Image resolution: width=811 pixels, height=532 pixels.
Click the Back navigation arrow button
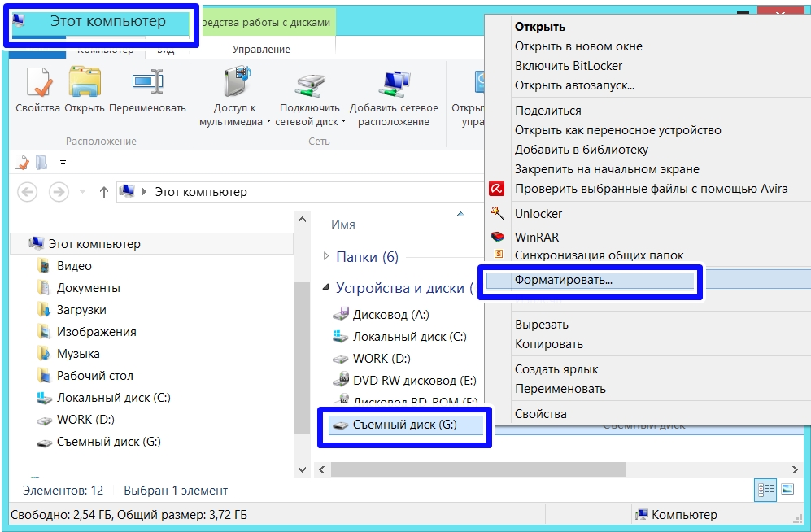(28, 193)
